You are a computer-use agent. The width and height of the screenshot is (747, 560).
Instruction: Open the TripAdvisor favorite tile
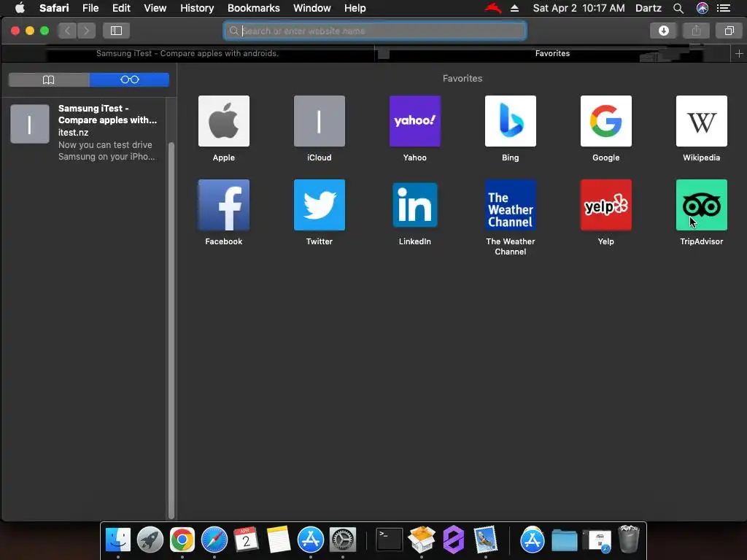701,205
